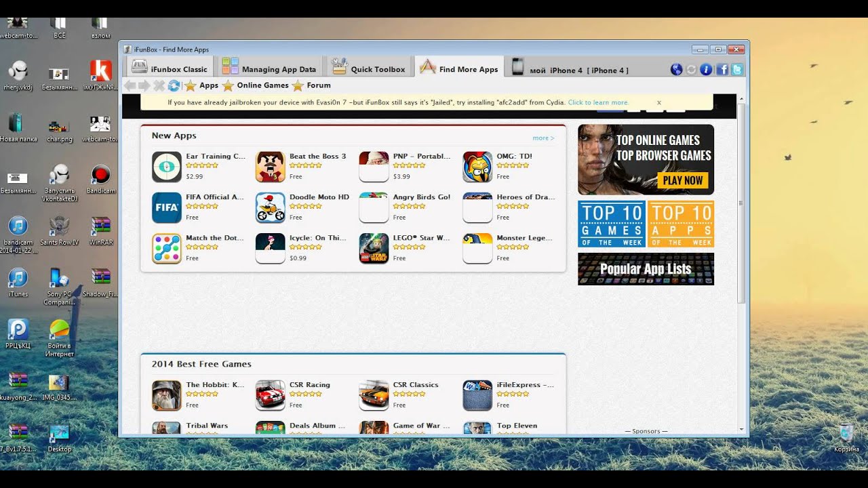The height and width of the screenshot is (488, 868).
Task: Open Monster Legends app icon
Action: 477,248
